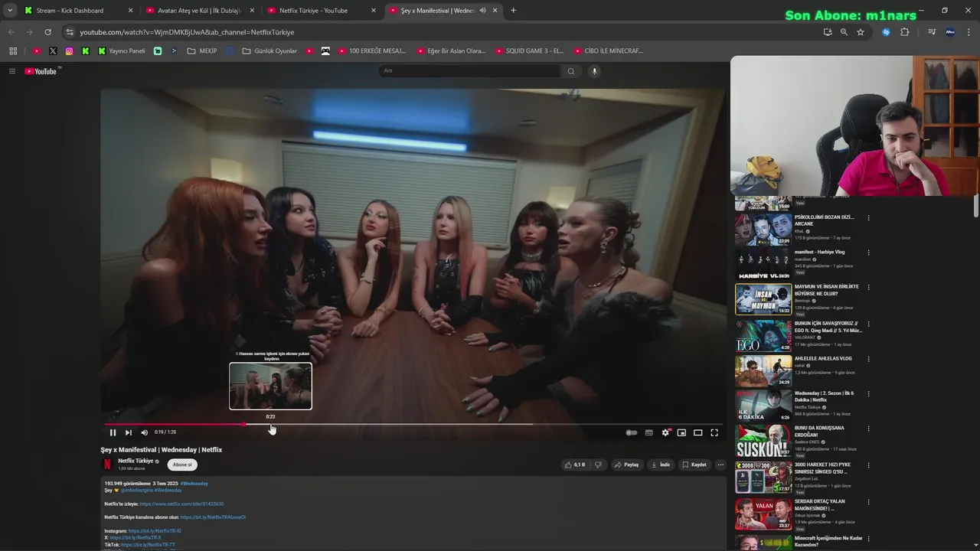The image size is (980, 551).
Task: Subscribe with the Abone ol button
Action: (x=182, y=465)
